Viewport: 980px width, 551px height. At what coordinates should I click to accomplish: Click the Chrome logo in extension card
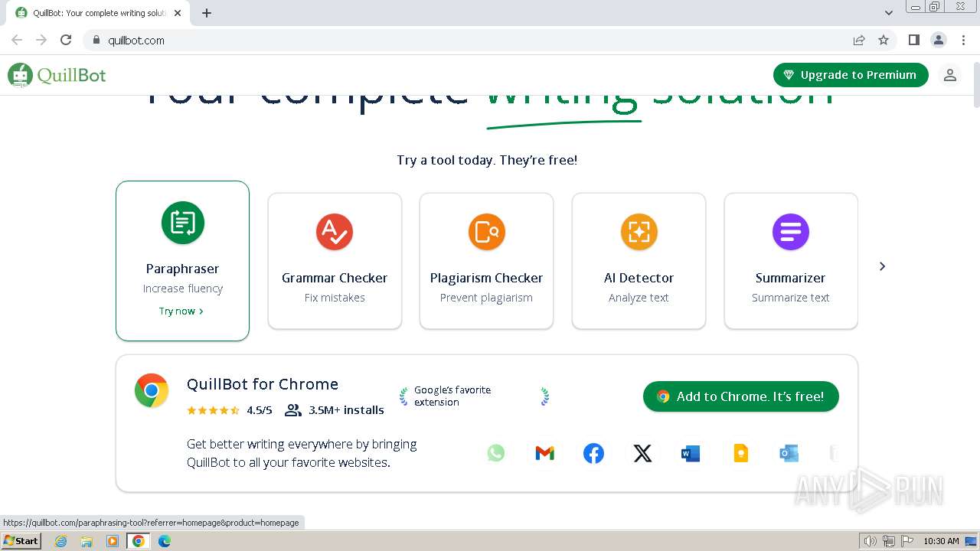point(152,390)
